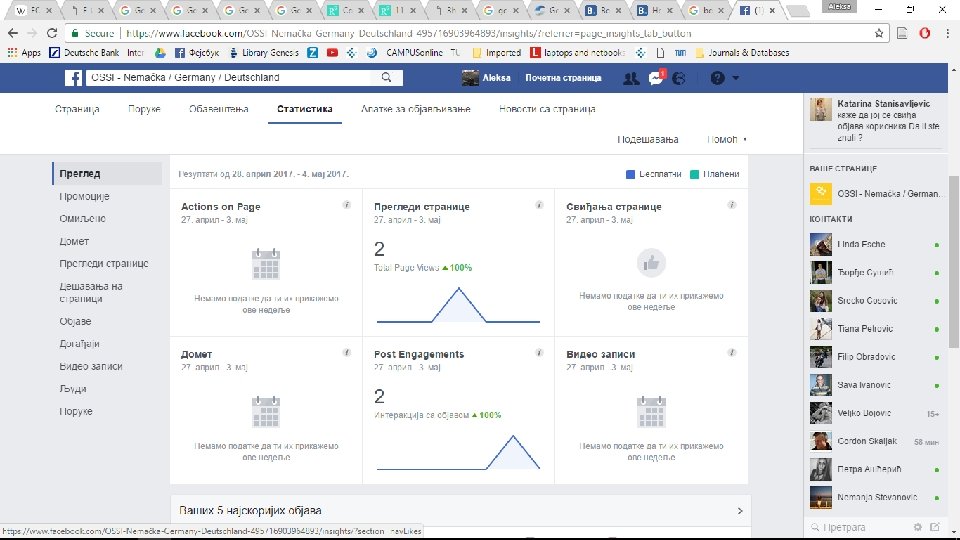The image size is (960, 540).
Task: Open Imported bookmarks folder
Action: tap(497, 53)
